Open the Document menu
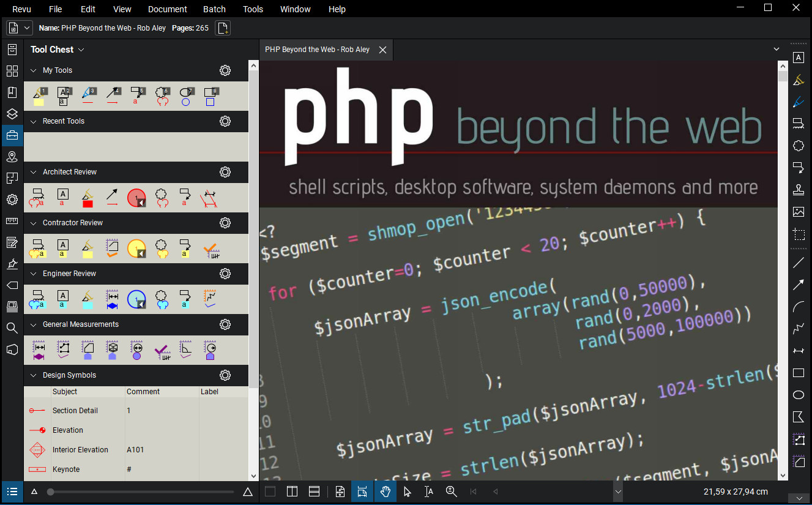The width and height of the screenshot is (812, 505). (168, 9)
